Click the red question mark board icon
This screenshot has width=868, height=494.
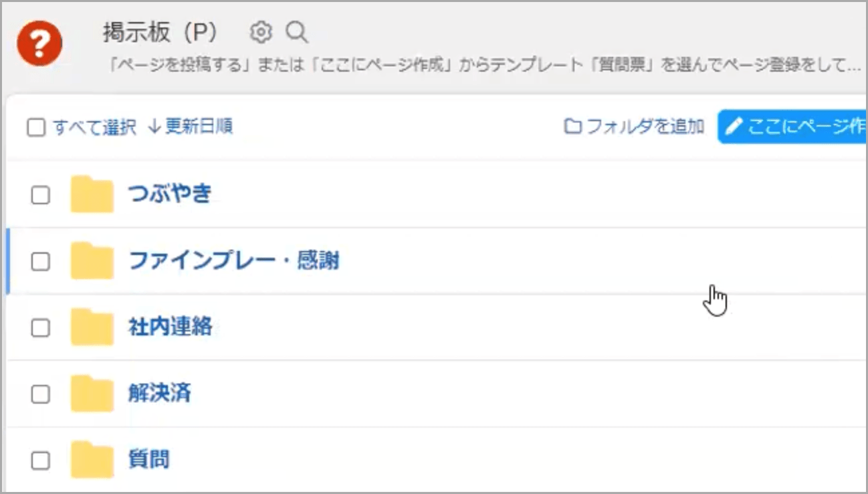click(x=39, y=43)
